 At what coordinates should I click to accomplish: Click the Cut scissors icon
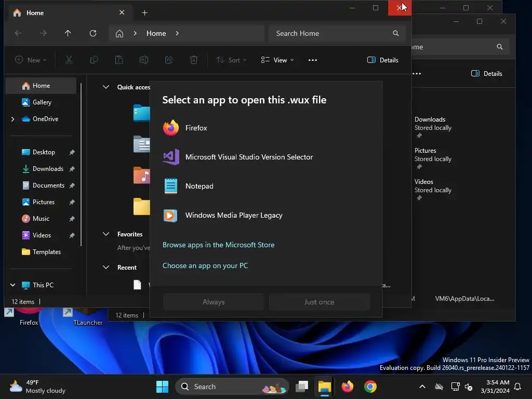tap(69, 60)
